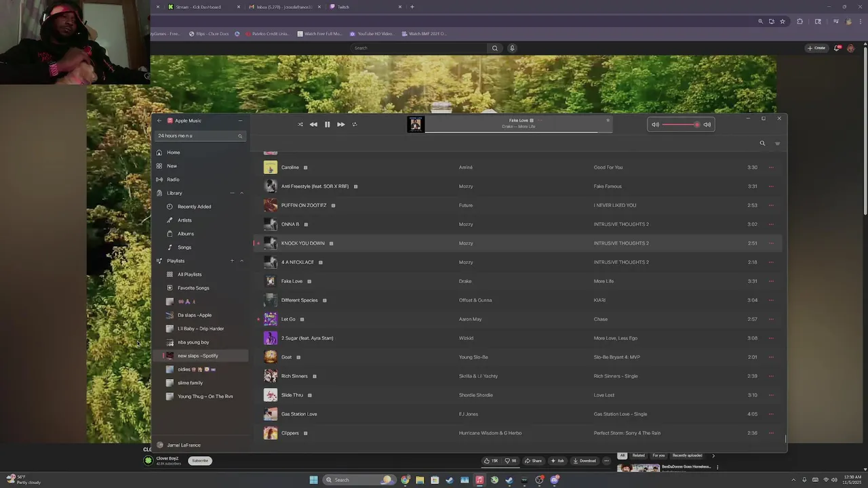868x488 pixels.
Task: Subscribe to Clover Boyz channel
Action: coord(199,461)
